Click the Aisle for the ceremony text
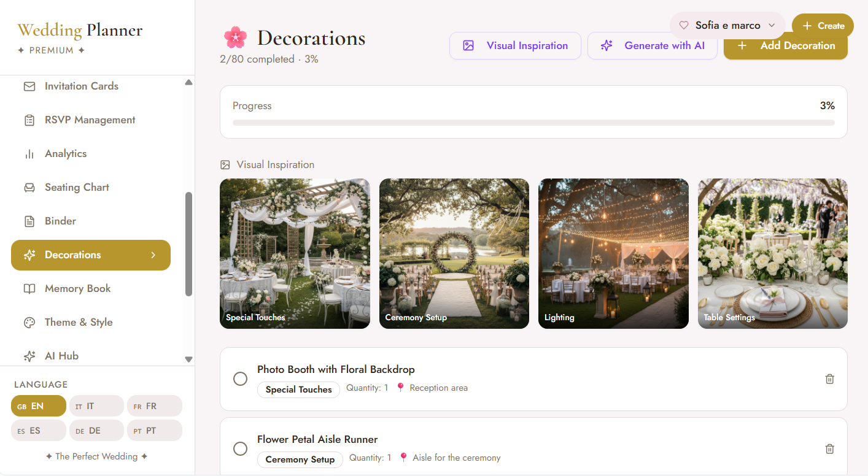This screenshot has width=868, height=476. [457, 458]
